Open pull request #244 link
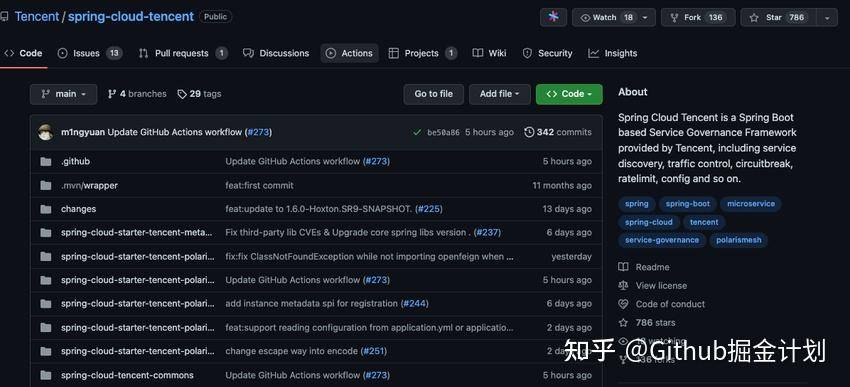The height and width of the screenshot is (387, 850). click(415, 304)
